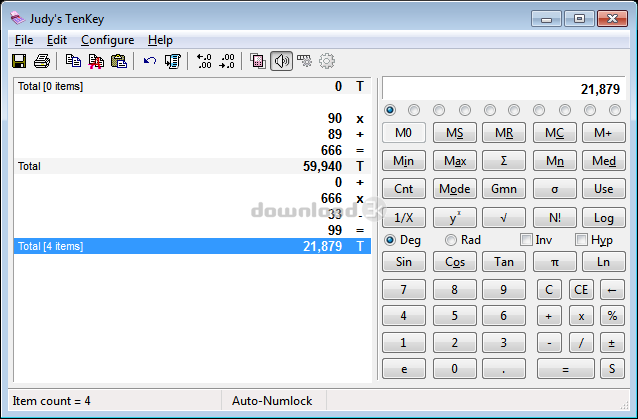Open the Configure menu
The width and height of the screenshot is (638, 419).
107,40
